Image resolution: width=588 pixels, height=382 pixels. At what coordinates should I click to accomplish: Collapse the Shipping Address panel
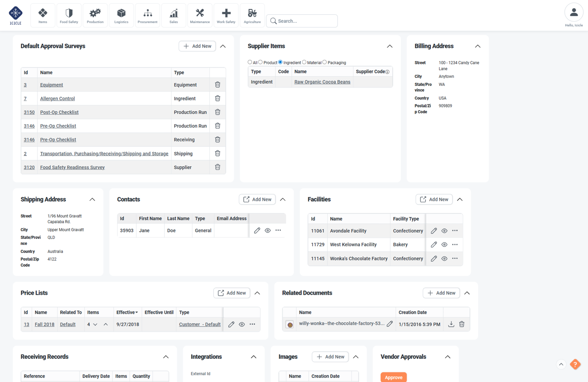pyautogui.click(x=92, y=199)
